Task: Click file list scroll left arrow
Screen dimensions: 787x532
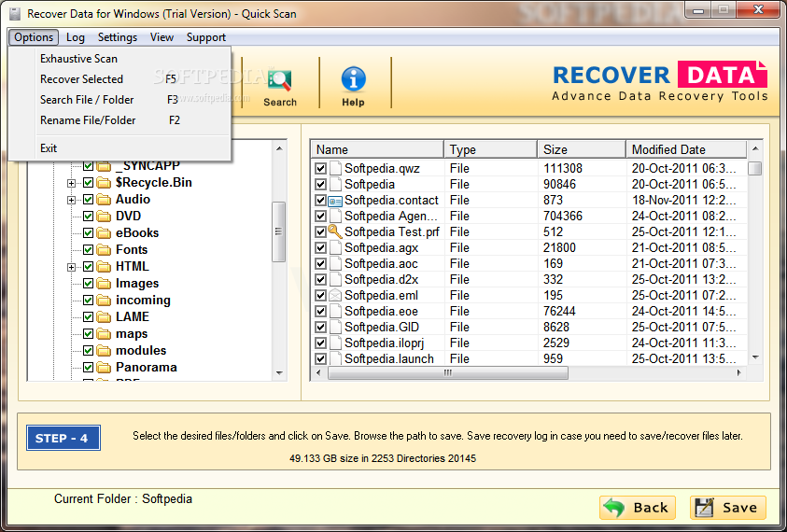Action: point(318,373)
